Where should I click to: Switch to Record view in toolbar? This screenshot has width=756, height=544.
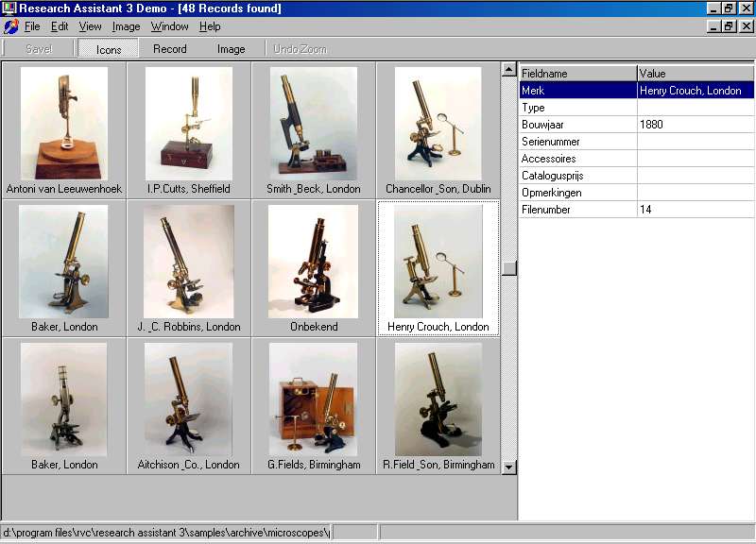click(170, 49)
